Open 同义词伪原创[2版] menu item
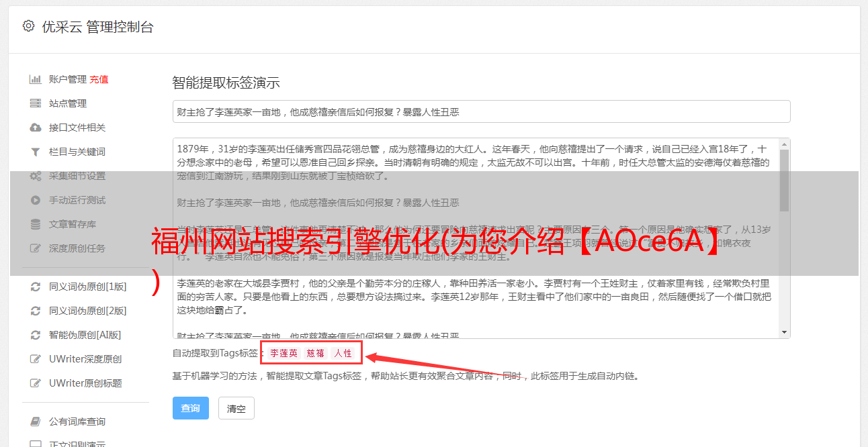 [x=87, y=311]
